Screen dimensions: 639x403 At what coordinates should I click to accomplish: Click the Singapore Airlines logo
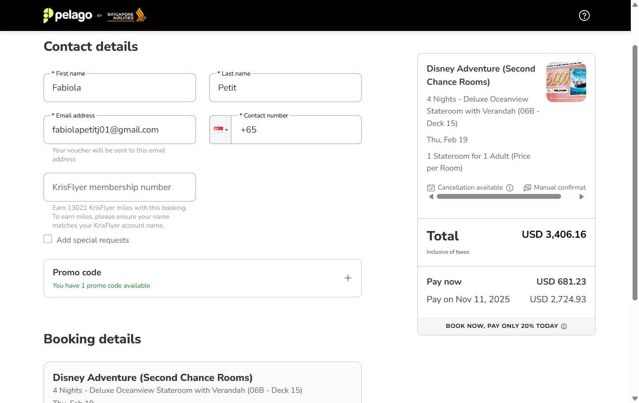tap(126, 15)
